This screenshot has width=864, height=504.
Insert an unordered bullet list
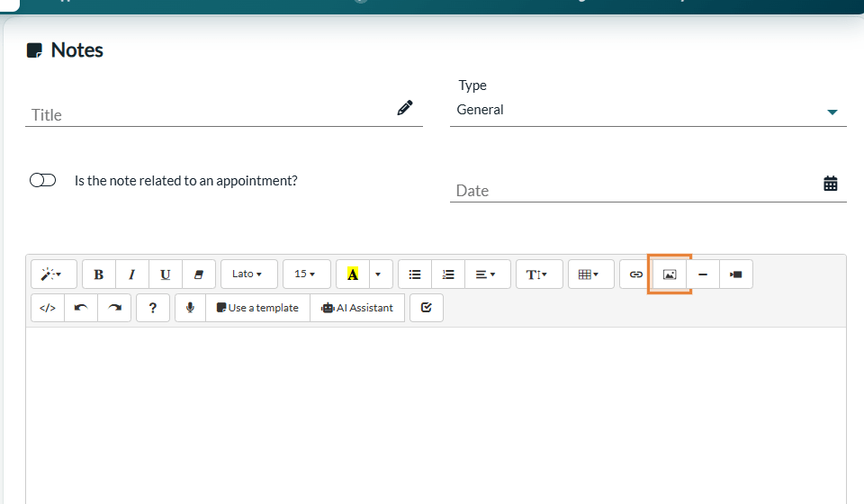[415, 274]
